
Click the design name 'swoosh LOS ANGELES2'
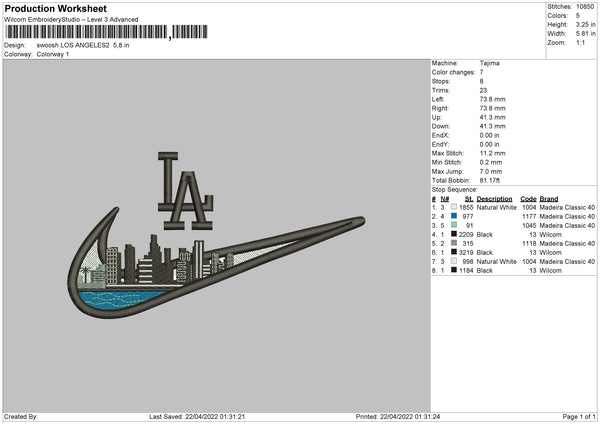73,45
